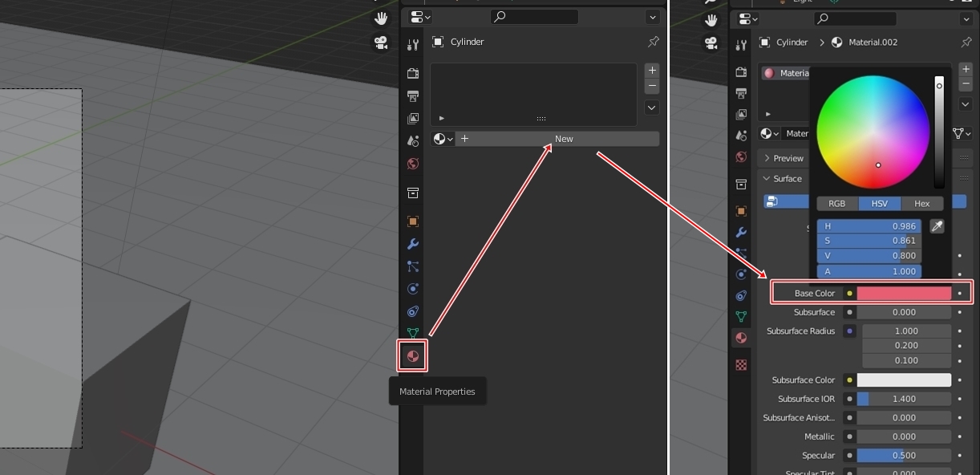
Task: Expand the Preview section
Action: 784,158
